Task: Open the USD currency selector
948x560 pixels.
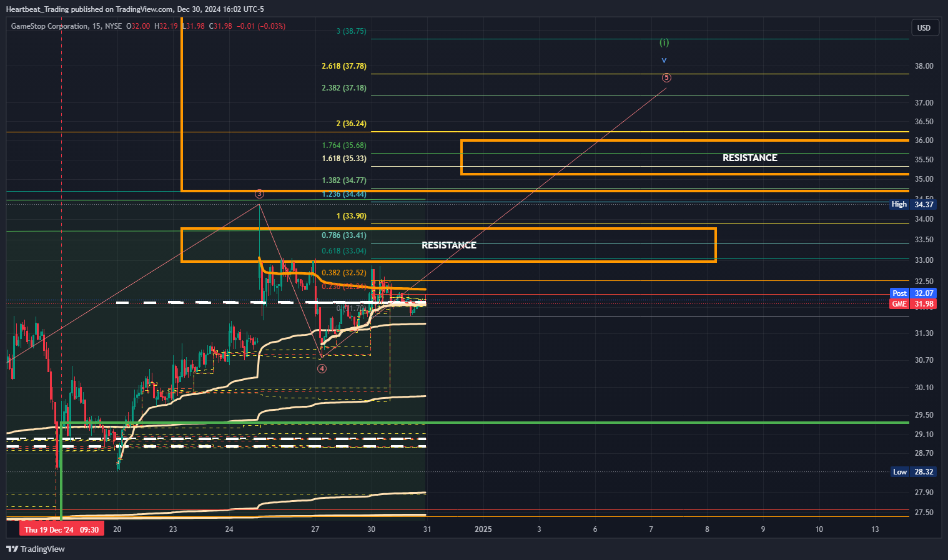Action: click(924, 27)
